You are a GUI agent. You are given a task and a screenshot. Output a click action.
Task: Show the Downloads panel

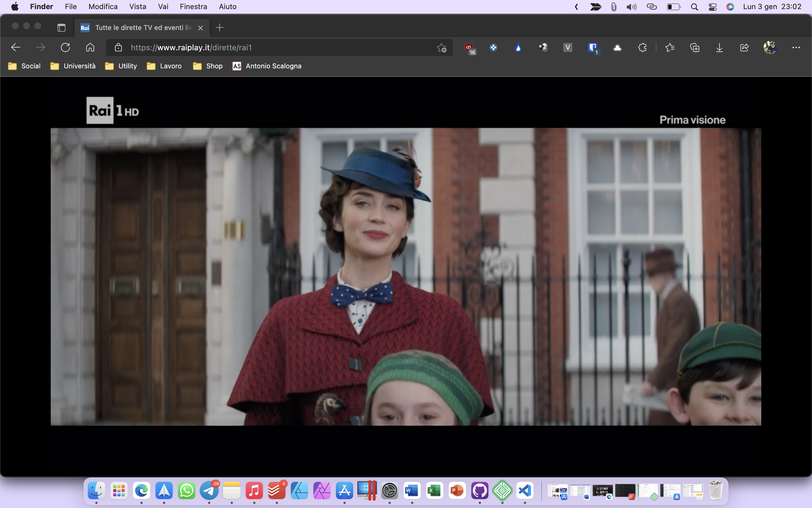coord(719,48)
